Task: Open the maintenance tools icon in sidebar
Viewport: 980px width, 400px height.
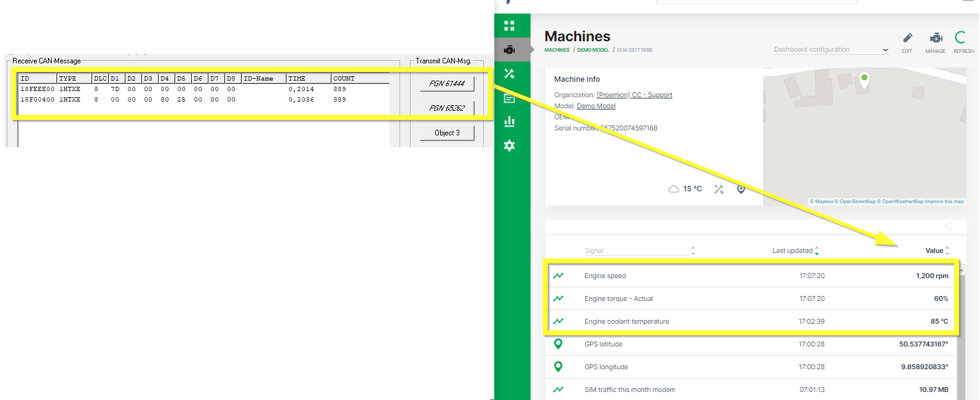Action: click(x=509, y=74)
